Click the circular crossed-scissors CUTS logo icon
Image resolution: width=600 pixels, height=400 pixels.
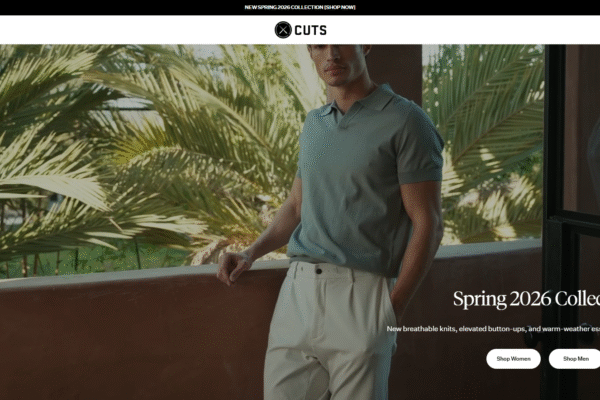pos(283,30)
